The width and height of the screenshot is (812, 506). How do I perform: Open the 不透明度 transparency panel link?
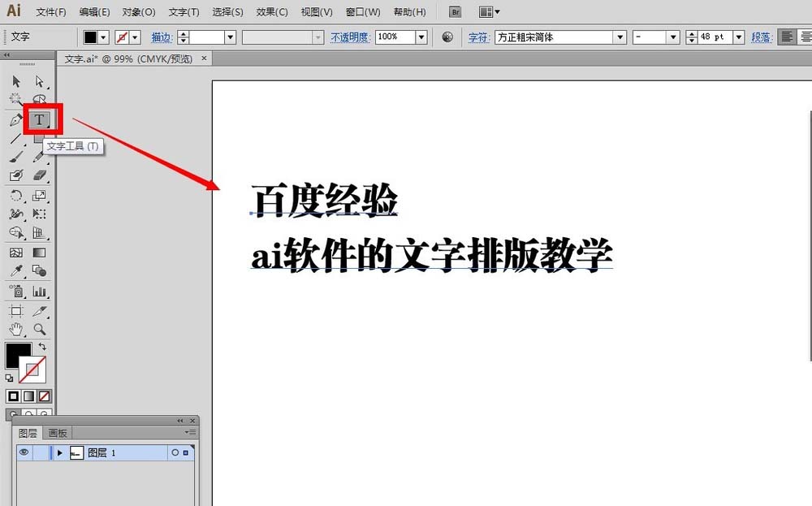[x=351, y=37]
